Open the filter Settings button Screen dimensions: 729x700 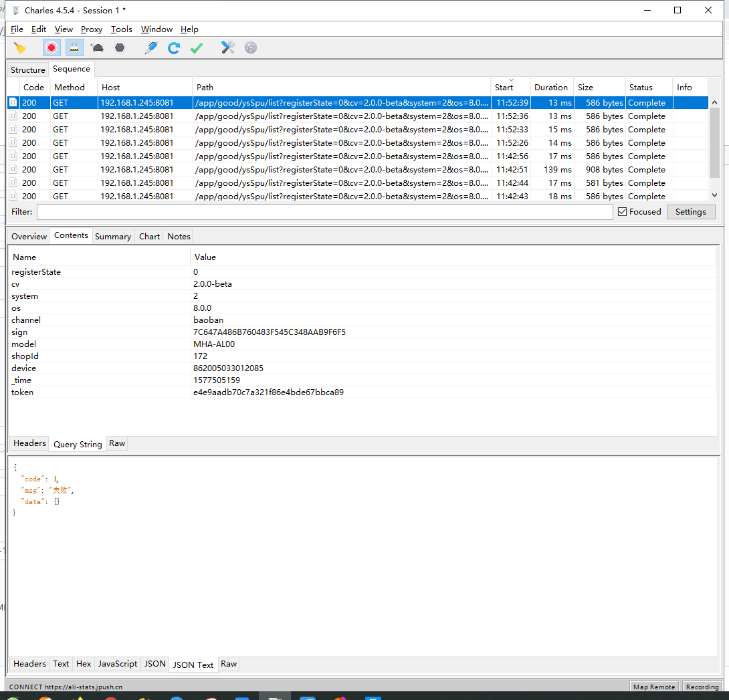[690, 212]
